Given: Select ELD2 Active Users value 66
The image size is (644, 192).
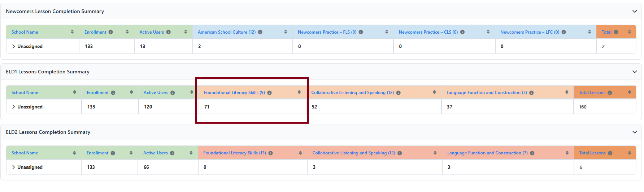Looking at the screenshot, I should (x=146, y=167).
